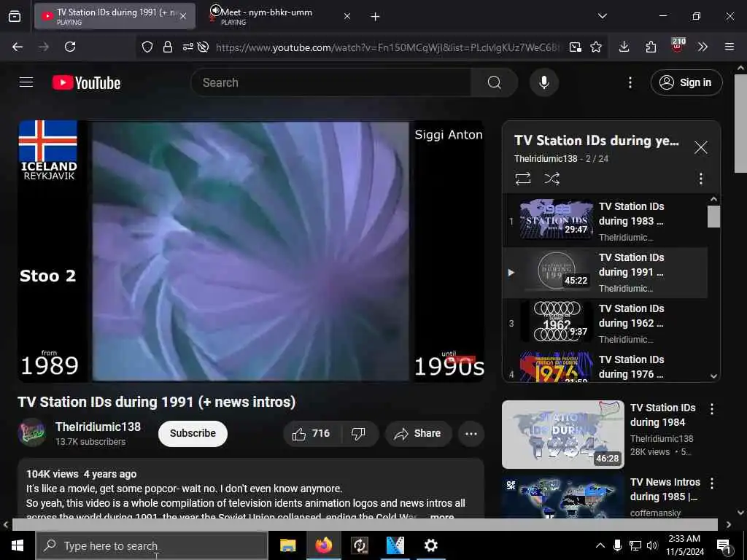747x560 pixels.
Task: Open Settings gear in the taskbar
Action: [x=430, y=545]
